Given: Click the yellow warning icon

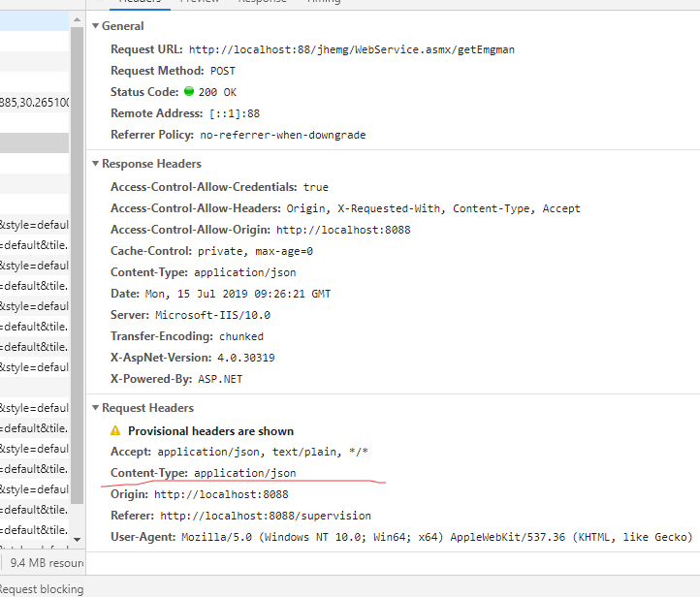Looking at the screenshot, I should pyautogui.click(x=115, y=430).
